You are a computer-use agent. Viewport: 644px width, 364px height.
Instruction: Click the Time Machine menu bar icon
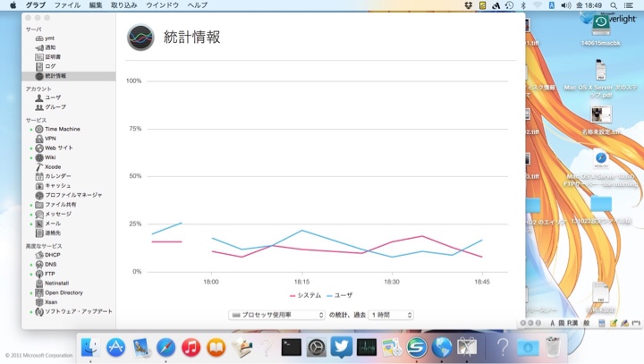pos(509,5)
